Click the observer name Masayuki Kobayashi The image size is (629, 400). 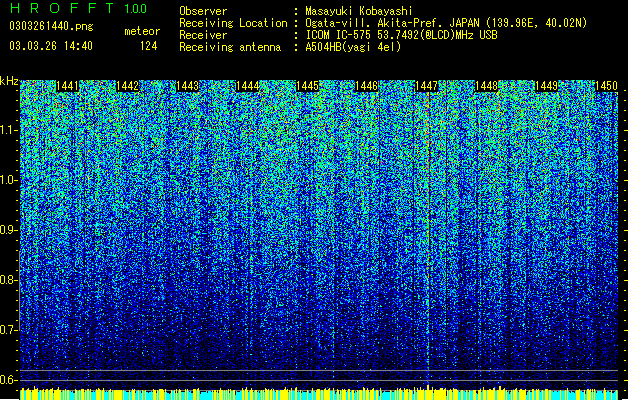click(359, 11)
